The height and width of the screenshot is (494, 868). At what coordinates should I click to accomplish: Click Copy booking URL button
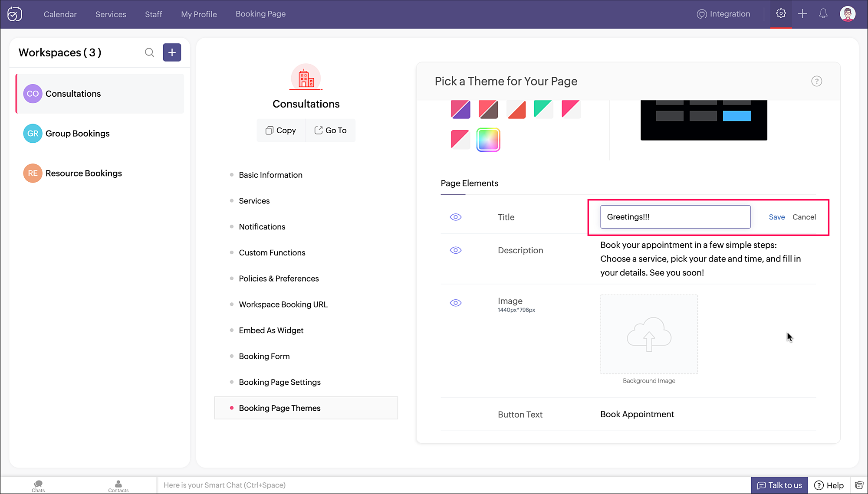[281, 131]
